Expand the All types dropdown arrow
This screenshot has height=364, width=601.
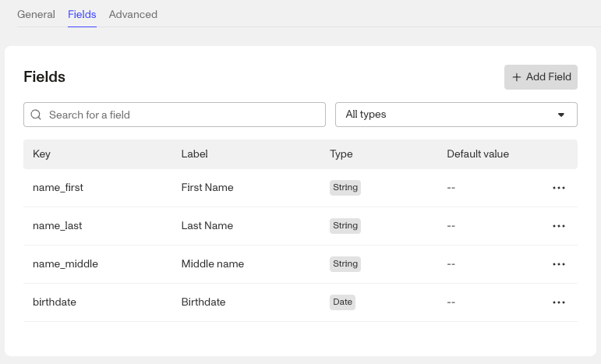click(x=561, y=115)
